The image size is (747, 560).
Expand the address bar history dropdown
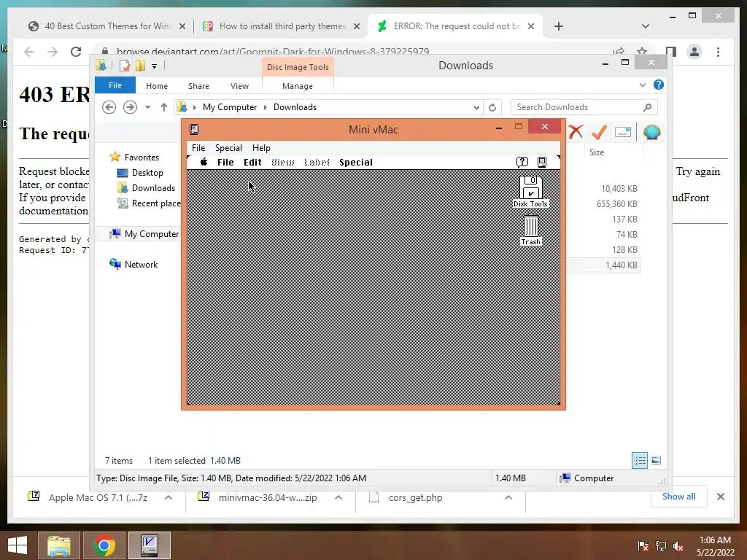click(476, 107)
